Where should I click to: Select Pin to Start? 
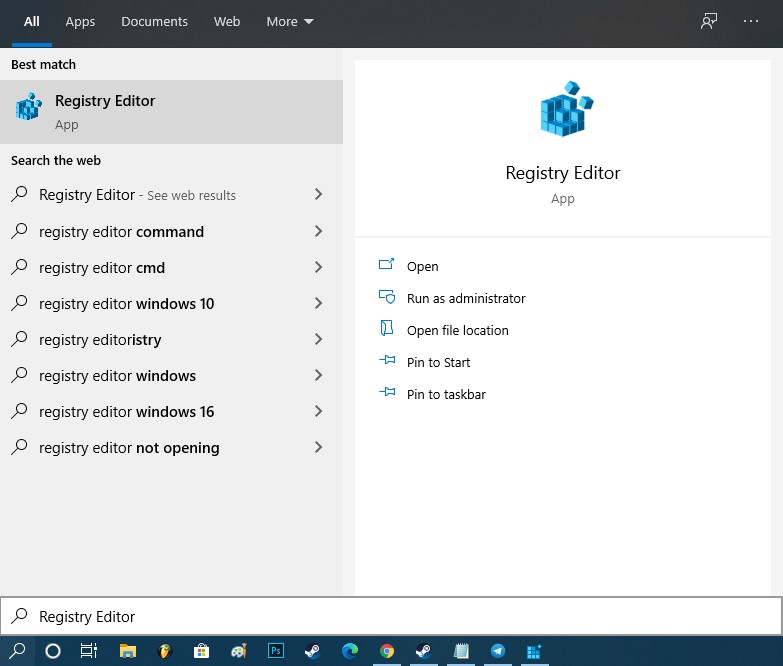click(x=438, y=362)
